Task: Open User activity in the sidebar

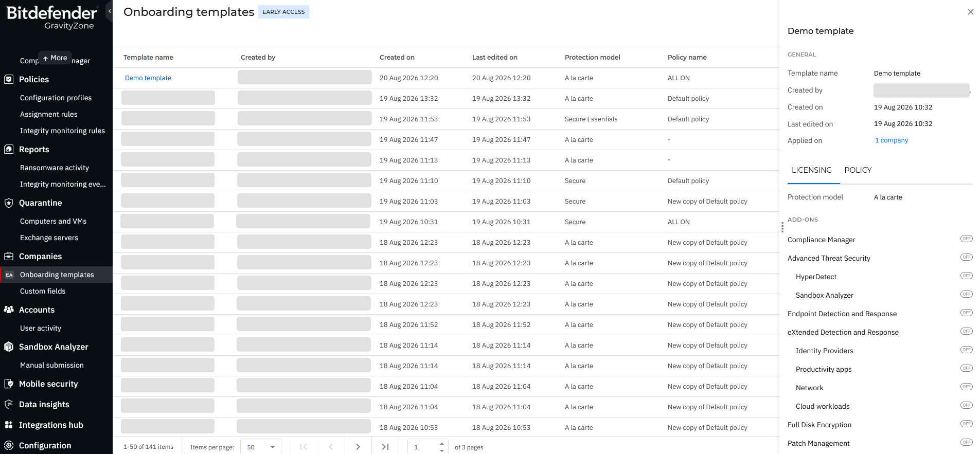Action: pos(41,328)
